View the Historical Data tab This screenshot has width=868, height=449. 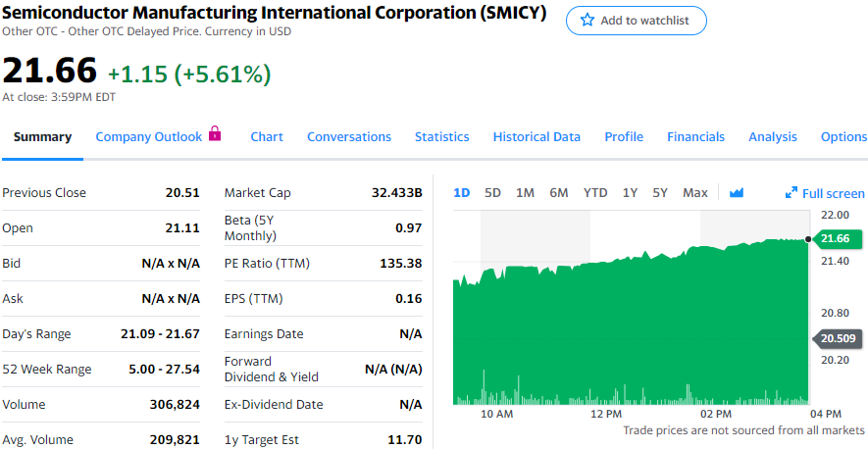pyautogui.click(x=536, y=137)
